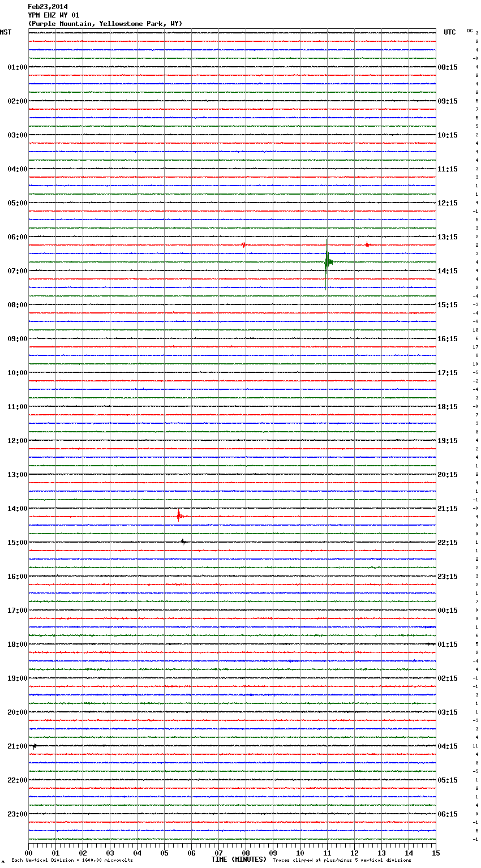Click the 00:15 UTC time label

click(448, 611)
